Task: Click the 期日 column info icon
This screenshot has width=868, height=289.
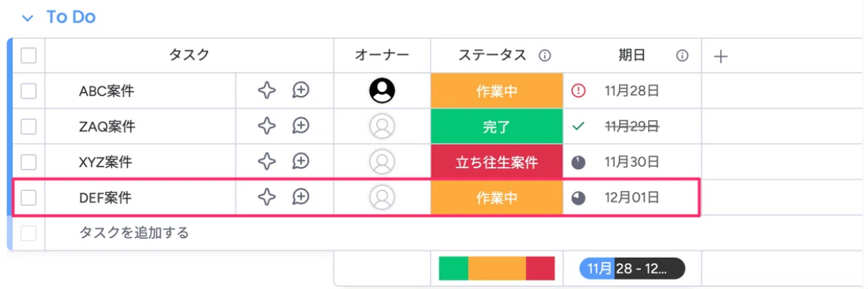Action: (x=682, y=56)
